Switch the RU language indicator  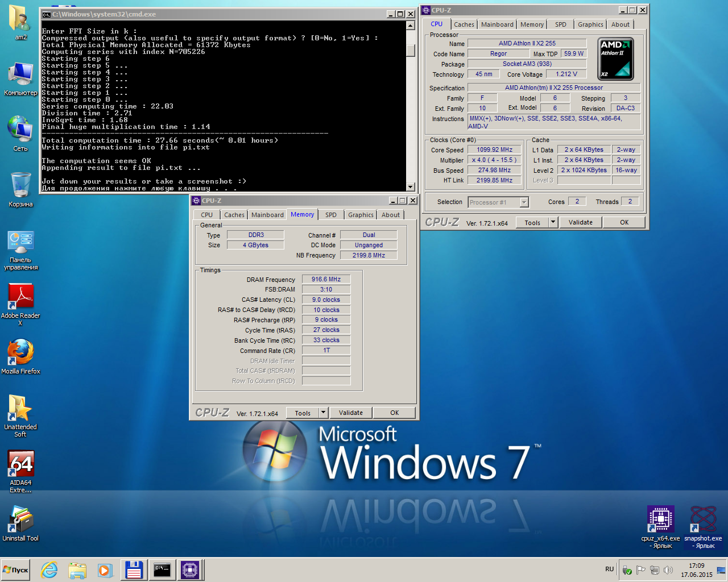[610, 569]
